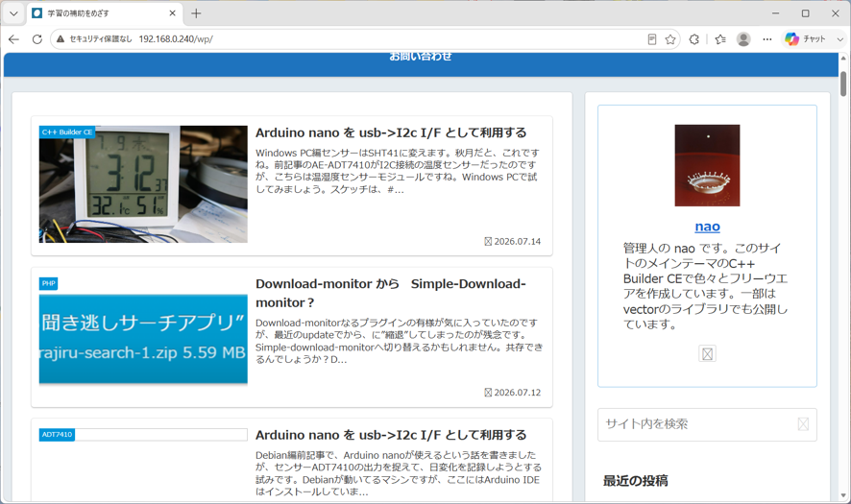This screenshot has height=504, width=851.
Task: Click the page scrollbar up arrow
Action: 843,58
